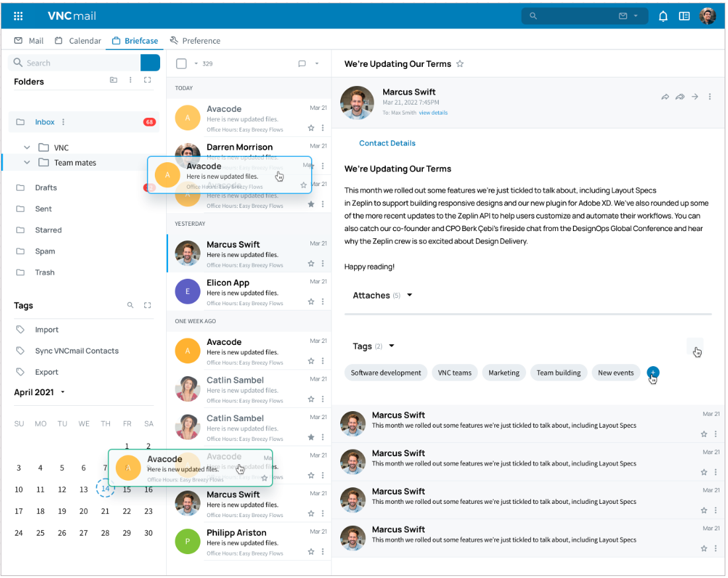The image size is (728, 578).
Task: Open the Preference tab
Action: [195, 40]
